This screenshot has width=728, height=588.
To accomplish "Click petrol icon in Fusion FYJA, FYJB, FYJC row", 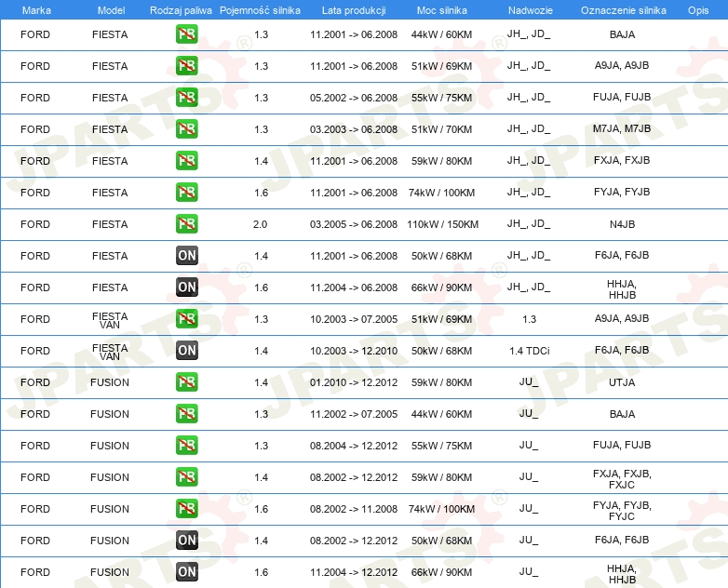I will (186, 508).
